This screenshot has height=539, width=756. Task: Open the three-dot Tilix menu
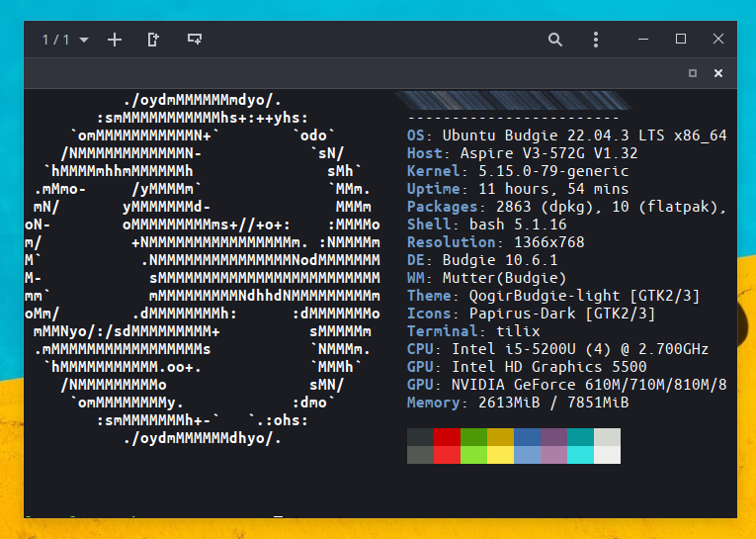pyautogui.click(x=596, y=40)
